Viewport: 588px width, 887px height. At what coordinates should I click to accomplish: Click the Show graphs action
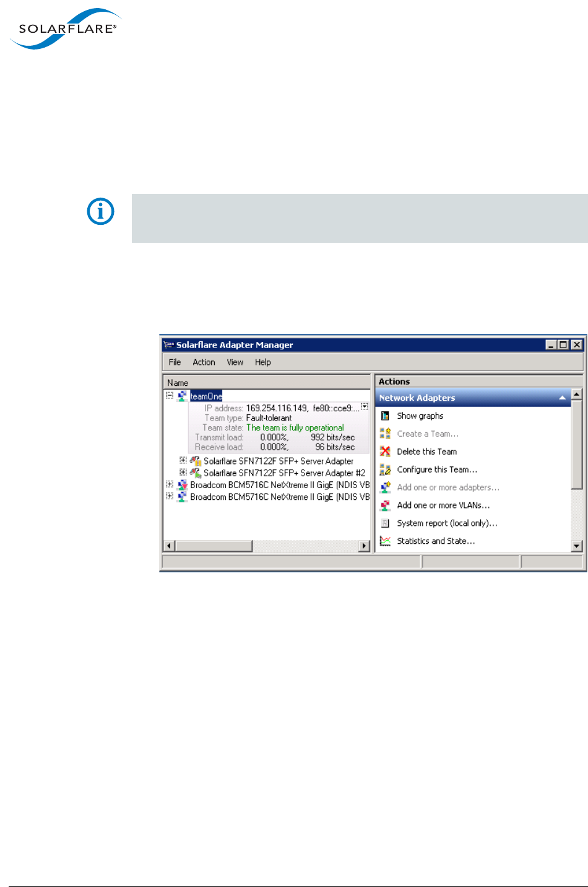pos(420,416)
